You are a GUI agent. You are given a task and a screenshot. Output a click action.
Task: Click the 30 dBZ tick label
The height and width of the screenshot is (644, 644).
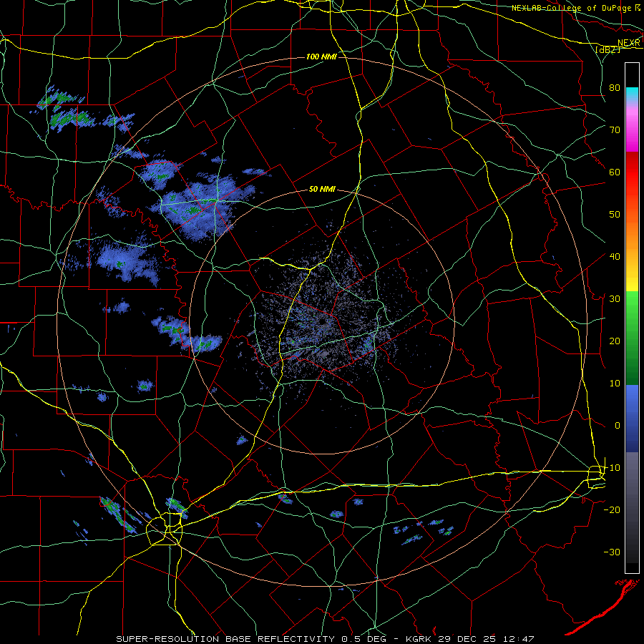pyautogui.click(x=615, y=298)
